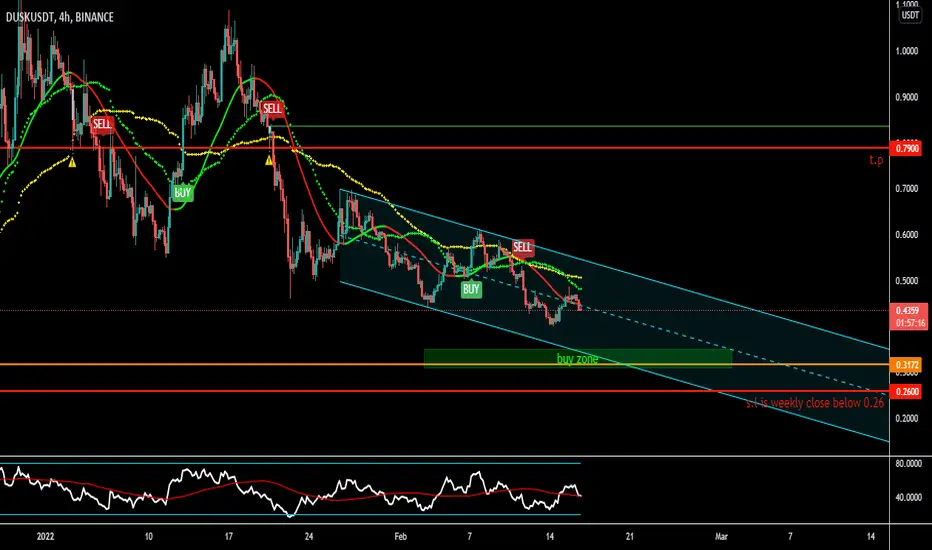Select the thin green horizontal line above 0.79

(x=582, y=126)
